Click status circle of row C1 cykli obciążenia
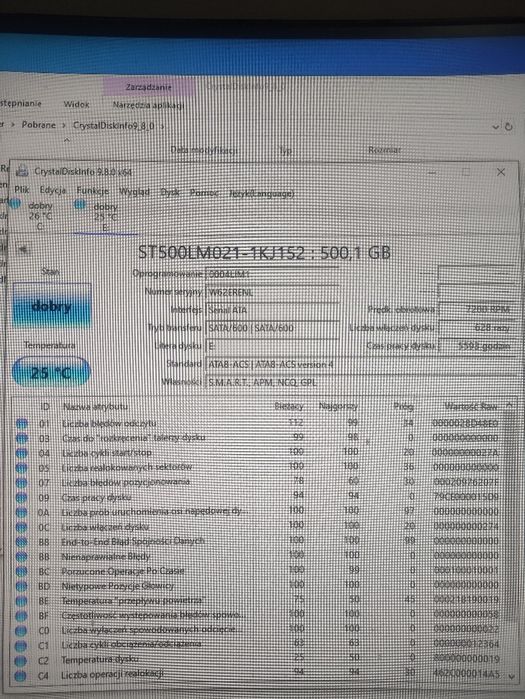 pyautogui.click(x=21, y=646)
